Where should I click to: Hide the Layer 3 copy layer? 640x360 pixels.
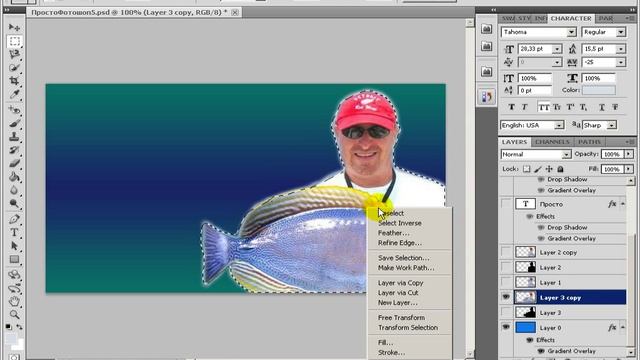[x=506, y=297]
